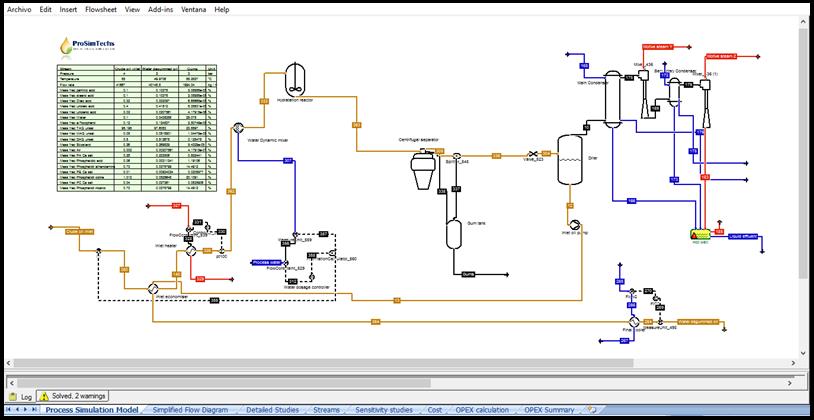Select the Hydration reactor unit icon

[x=296, y=78]
